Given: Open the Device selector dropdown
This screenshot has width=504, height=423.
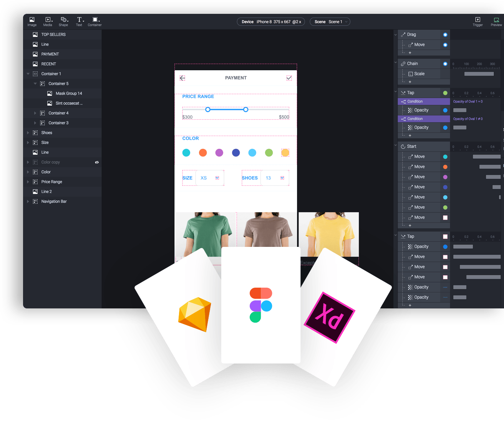Looking at the screenshot, I should [271, 22].
